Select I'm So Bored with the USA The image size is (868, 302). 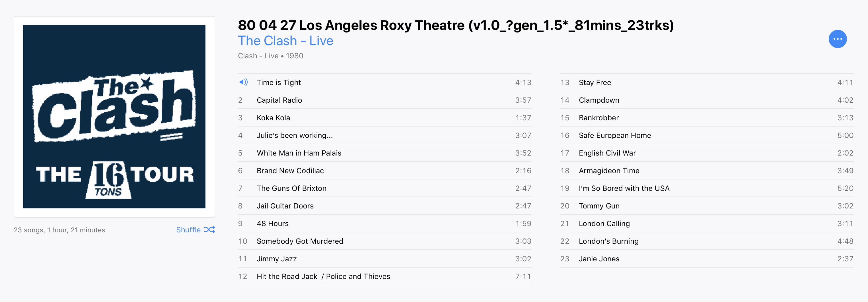(x=707, y=188)
